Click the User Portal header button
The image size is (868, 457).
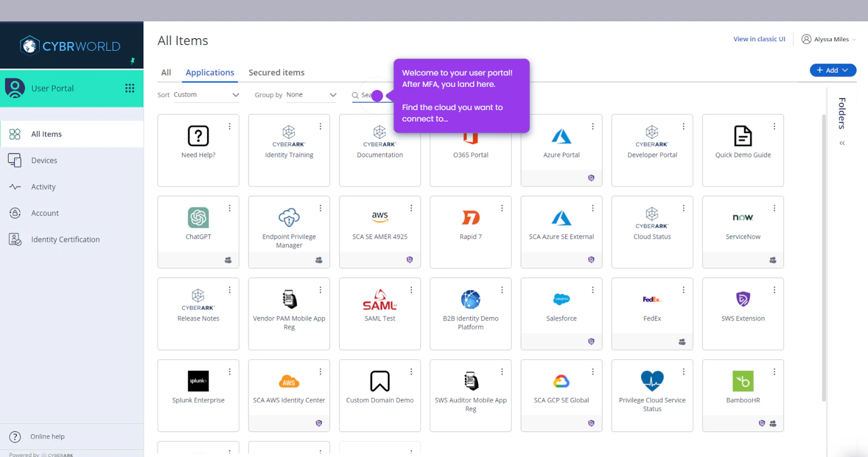pyautogui.click(x=72, y=88)
